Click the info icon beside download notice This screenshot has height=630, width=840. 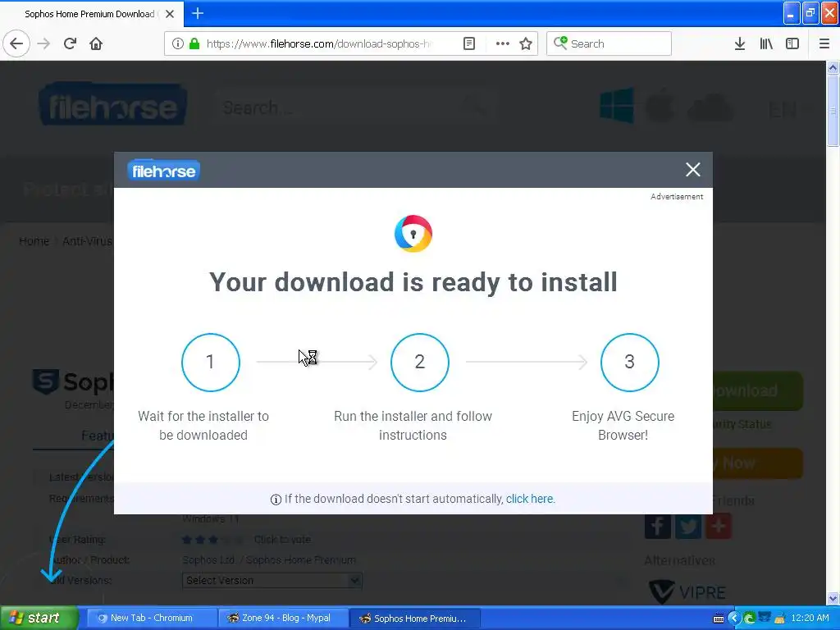276,500
